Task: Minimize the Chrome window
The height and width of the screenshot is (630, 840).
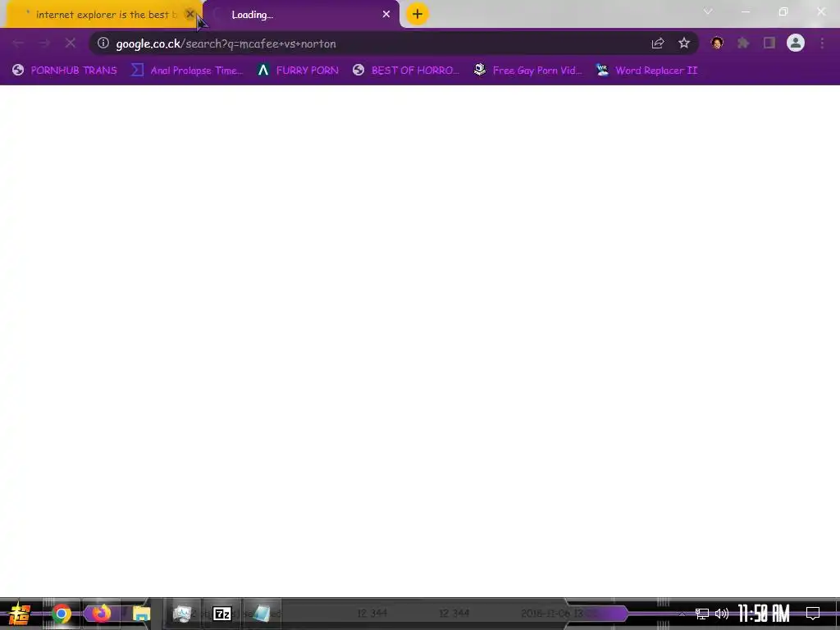Action: click(745, 11)
